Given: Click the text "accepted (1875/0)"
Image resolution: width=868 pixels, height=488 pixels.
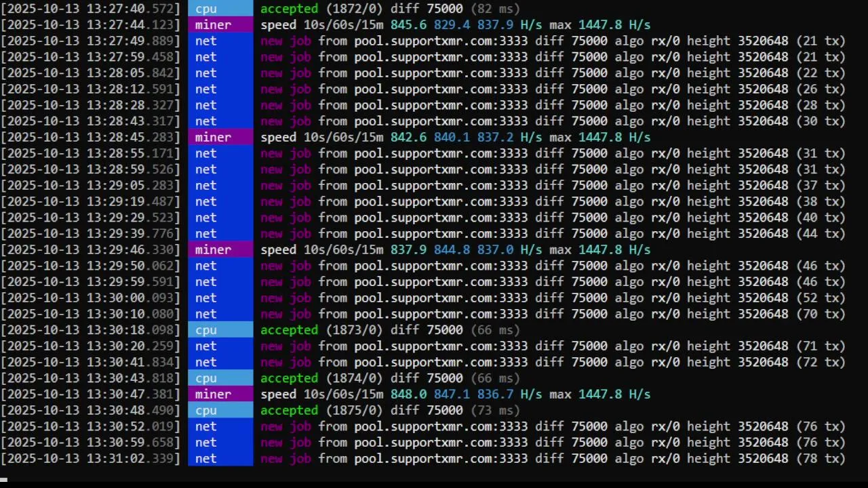Looking at the screenshot, I should (x=322, y=411).
